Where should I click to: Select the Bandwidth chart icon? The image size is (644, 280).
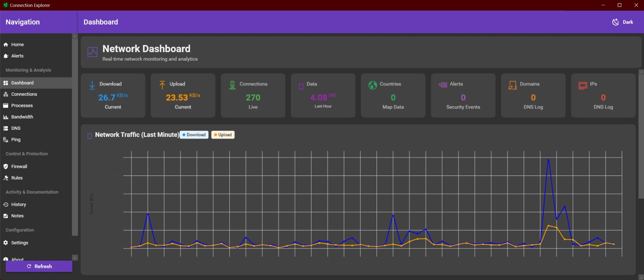click(x=6, y=117)
